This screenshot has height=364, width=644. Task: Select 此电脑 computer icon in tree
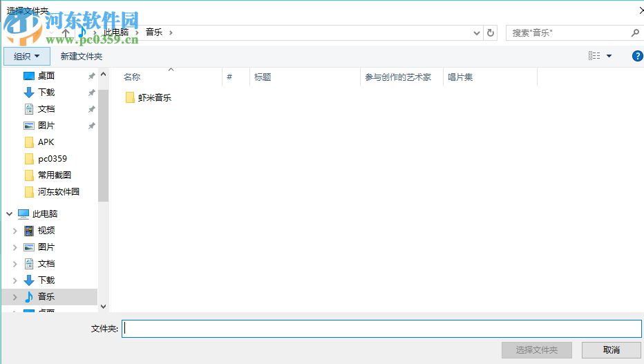pos(23,214)
